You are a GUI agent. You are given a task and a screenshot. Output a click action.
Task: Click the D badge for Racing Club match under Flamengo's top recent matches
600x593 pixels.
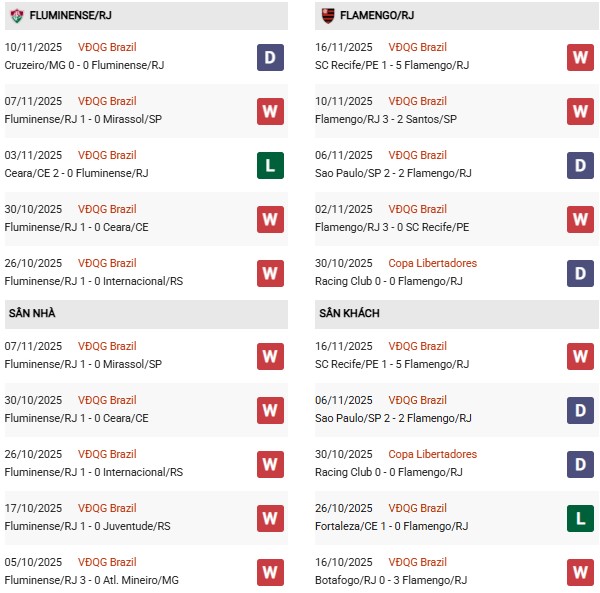point(580,273)
